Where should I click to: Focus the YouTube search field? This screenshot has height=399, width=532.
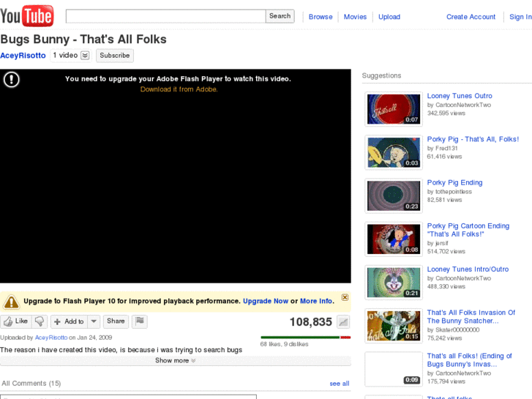[x=165, y=16]
